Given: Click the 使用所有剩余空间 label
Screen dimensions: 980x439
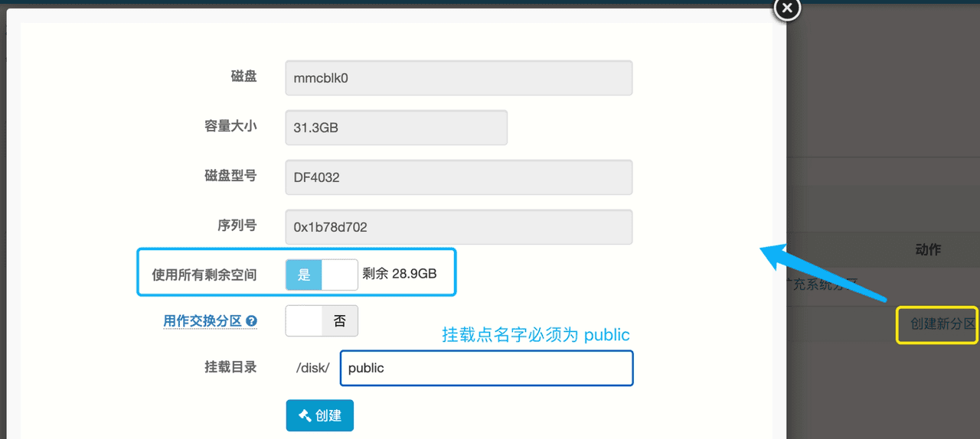Looking at the screenshot, I should click(204, 275).
